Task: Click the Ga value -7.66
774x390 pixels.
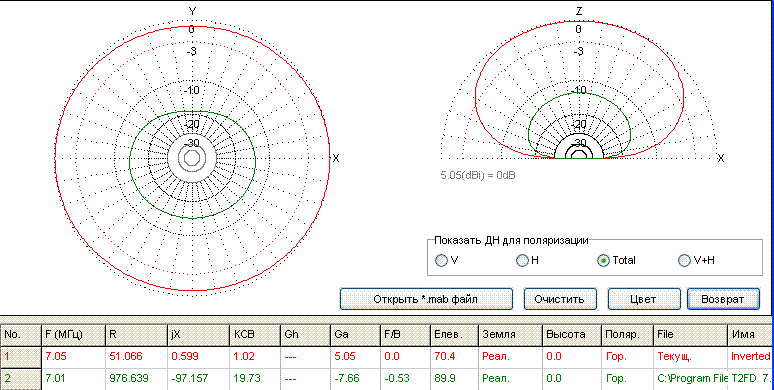Action: [355, 379]
